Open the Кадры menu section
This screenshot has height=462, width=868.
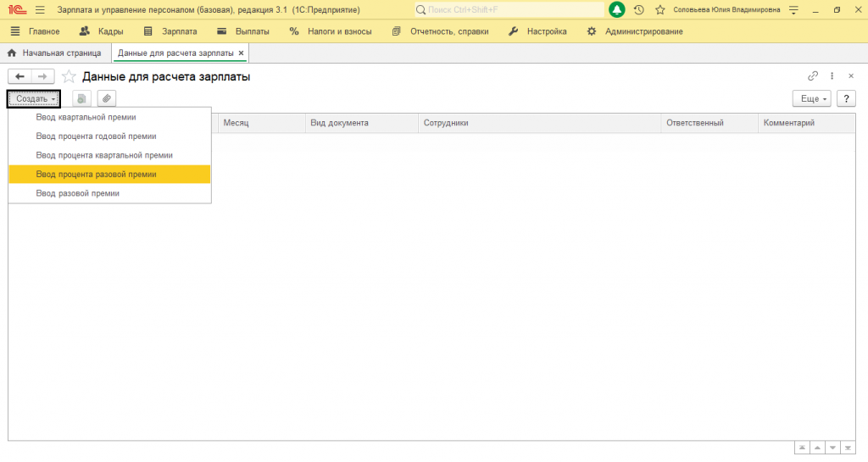(102, 31)
